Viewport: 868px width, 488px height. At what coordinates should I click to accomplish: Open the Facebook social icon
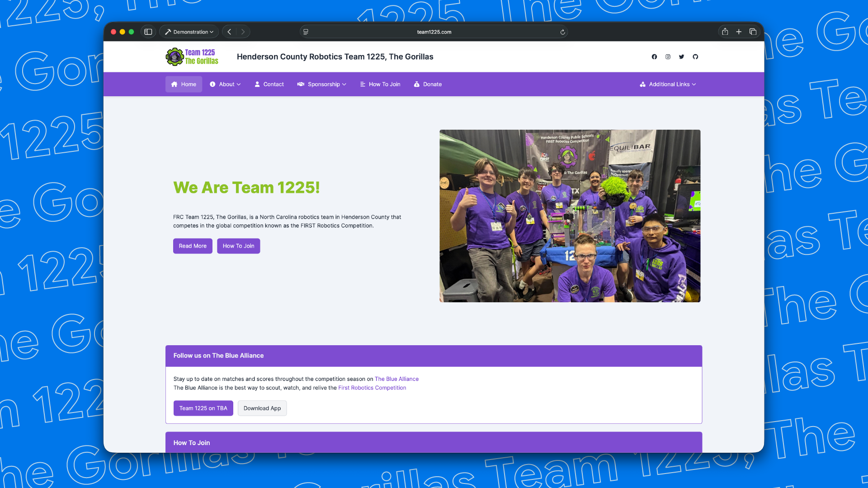[654, 57]
